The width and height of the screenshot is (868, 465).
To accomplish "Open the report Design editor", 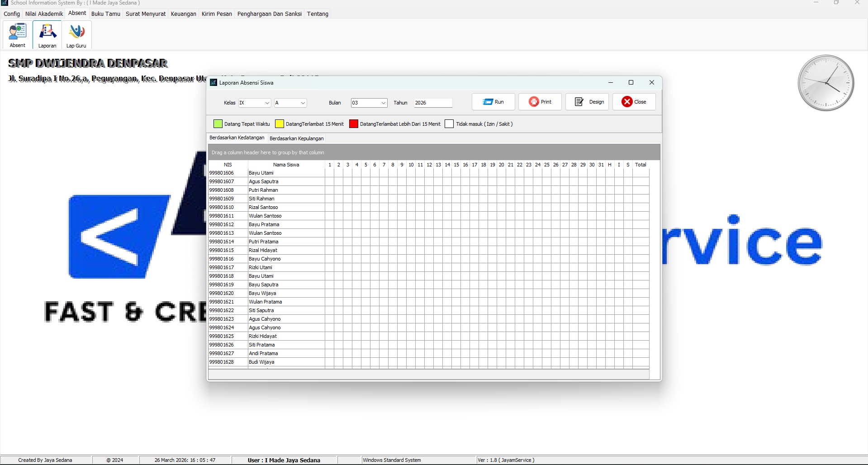I will click(x=587, y=102).
